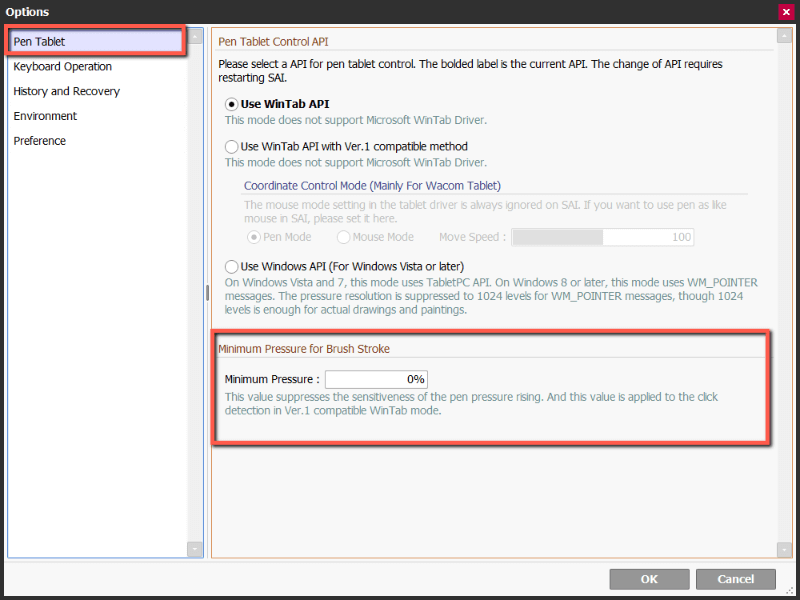The width and height of the screenshot is (800, 600).
Task: Select Use WinTab API radio button
Action: tap(232, 104)
